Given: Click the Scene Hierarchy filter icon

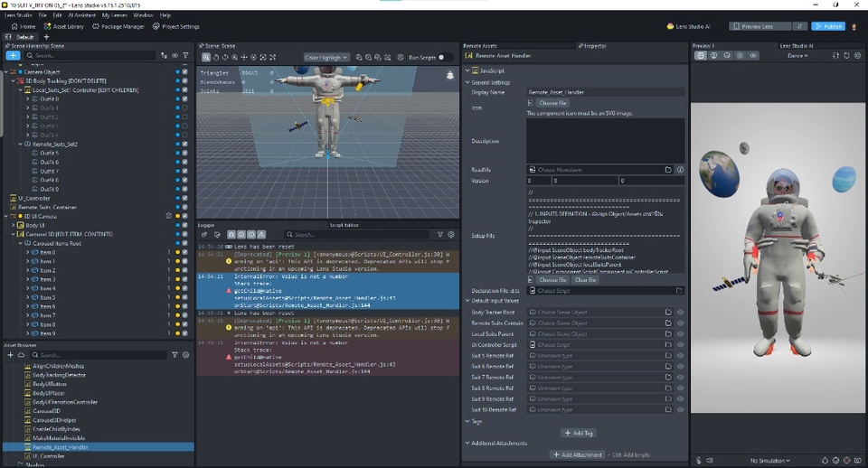Looking at the screenshot, I should (x=185, y=55).
